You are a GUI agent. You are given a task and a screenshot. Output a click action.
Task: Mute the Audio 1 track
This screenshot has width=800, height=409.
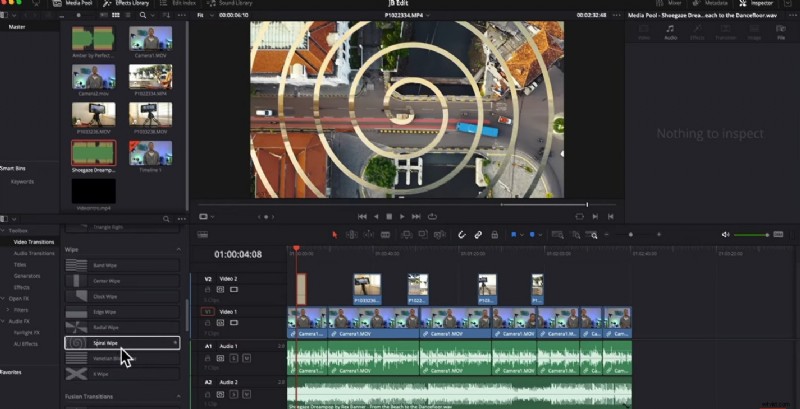click(x=246, y=359)
